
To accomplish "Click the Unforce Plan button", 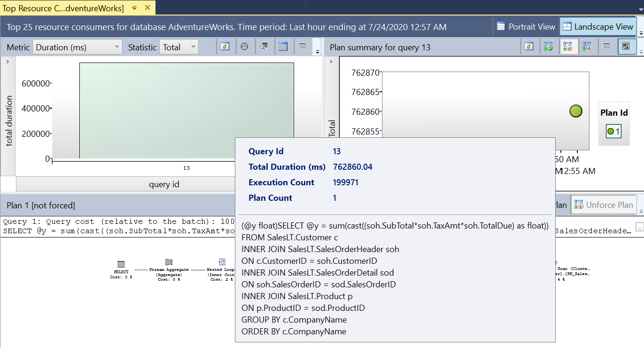I will point(604,205).
